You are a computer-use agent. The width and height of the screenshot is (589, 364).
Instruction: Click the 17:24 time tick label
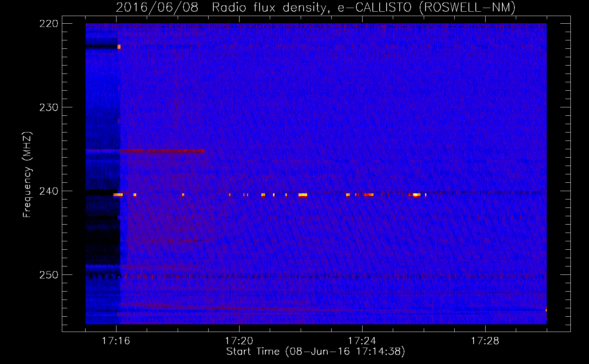(x=362, y=341)
